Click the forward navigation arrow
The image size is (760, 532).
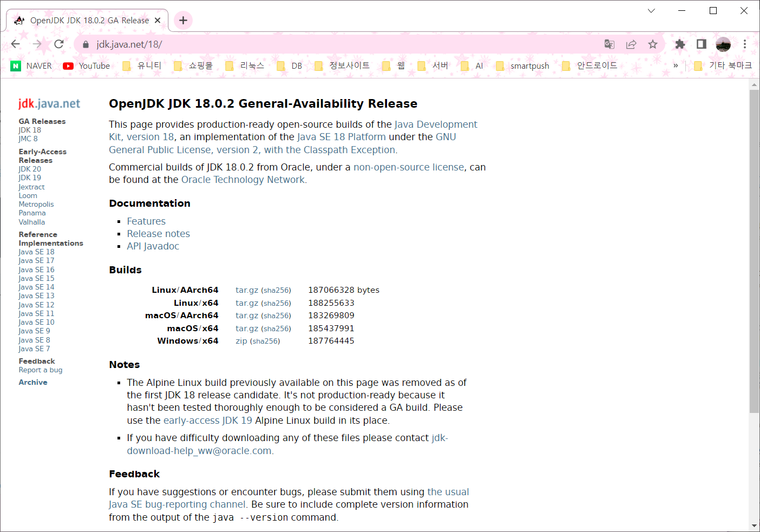pos(37,44)
